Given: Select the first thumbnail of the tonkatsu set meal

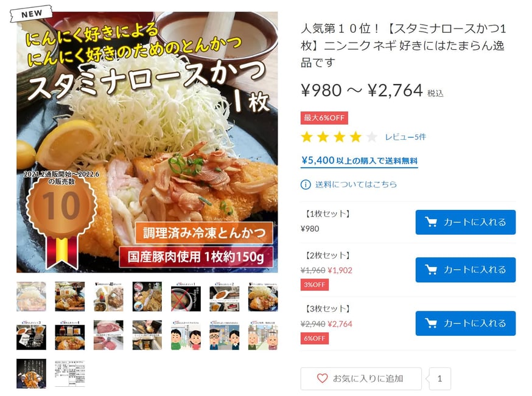Looking at the screenshot, I should [31, 296].
